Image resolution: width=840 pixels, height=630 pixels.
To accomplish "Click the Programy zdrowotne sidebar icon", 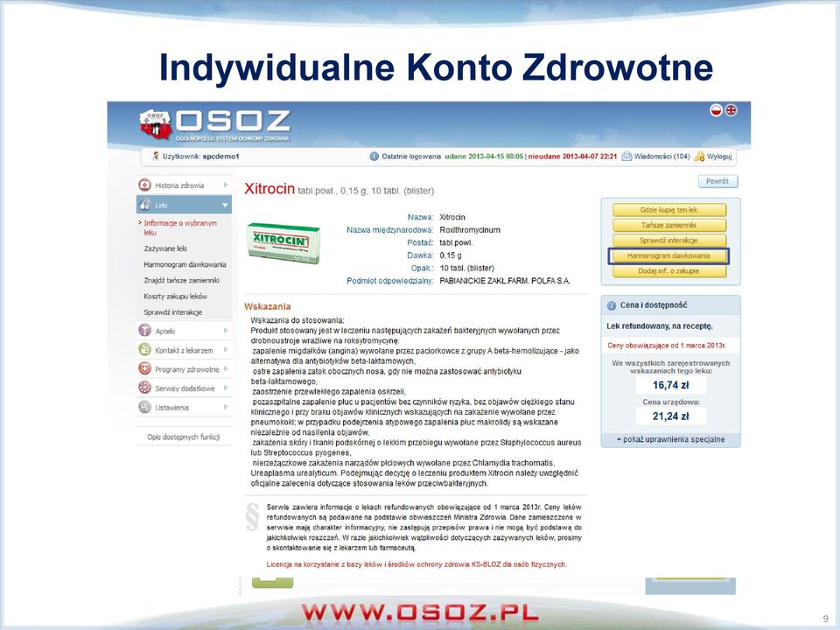I will (144, 368).
